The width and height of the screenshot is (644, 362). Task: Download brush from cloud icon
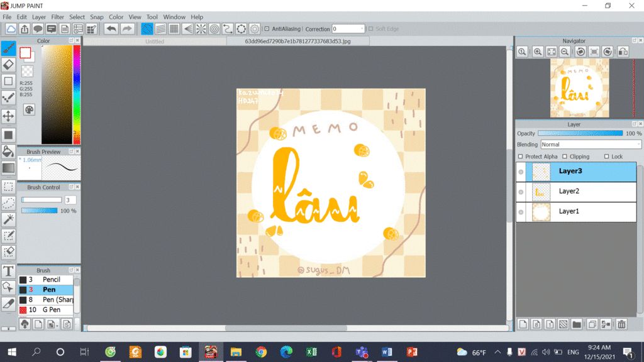(x=25, y=324)
